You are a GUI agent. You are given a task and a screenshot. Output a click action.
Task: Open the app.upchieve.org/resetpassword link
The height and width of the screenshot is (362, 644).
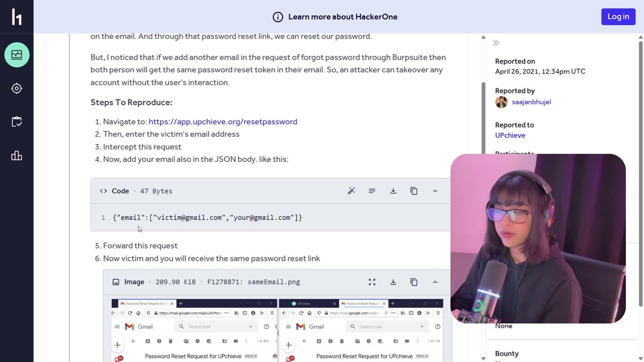click(223, 122)
